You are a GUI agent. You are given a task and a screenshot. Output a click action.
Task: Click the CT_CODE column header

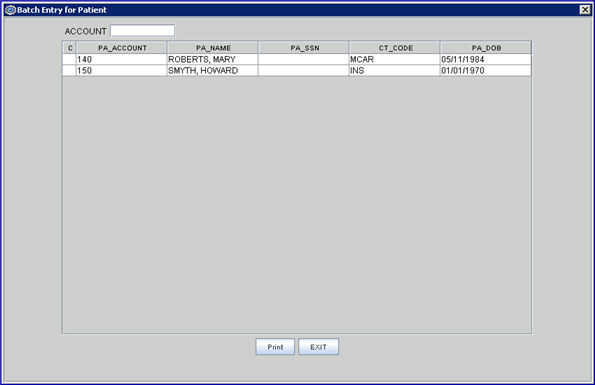(395, 48)
